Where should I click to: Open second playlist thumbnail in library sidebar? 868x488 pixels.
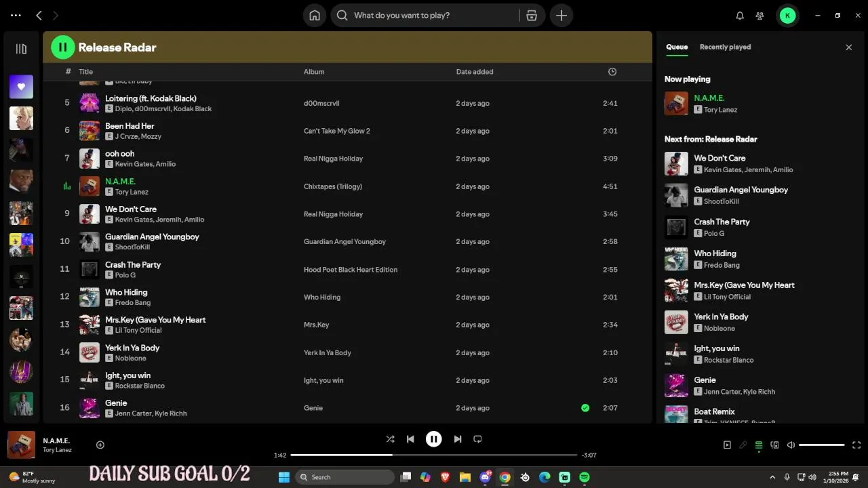click(x=21, y=118)
